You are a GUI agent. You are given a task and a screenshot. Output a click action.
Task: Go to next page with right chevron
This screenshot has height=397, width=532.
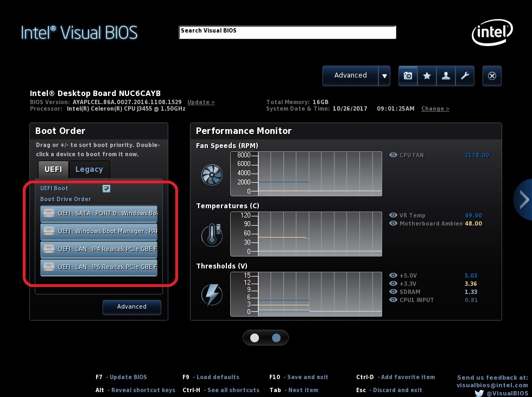coord(523,200)
